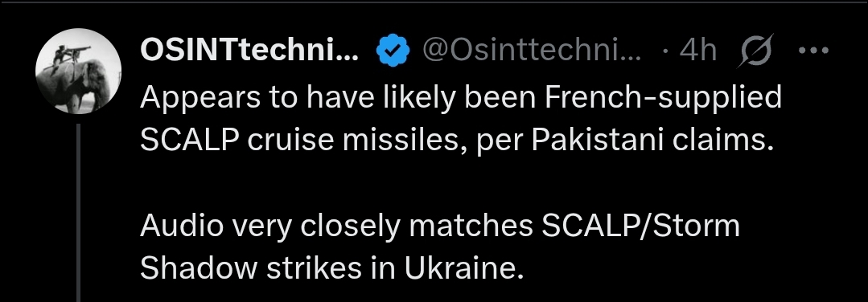Click the Grok explain-post icon
This screenshot has width=868, height=302.
pos(757,51)
